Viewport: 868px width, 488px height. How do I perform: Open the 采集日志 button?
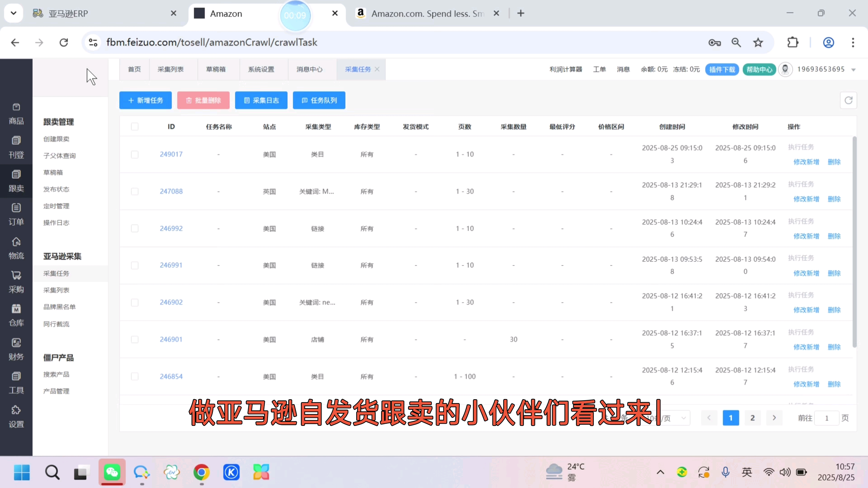[261, 100]
